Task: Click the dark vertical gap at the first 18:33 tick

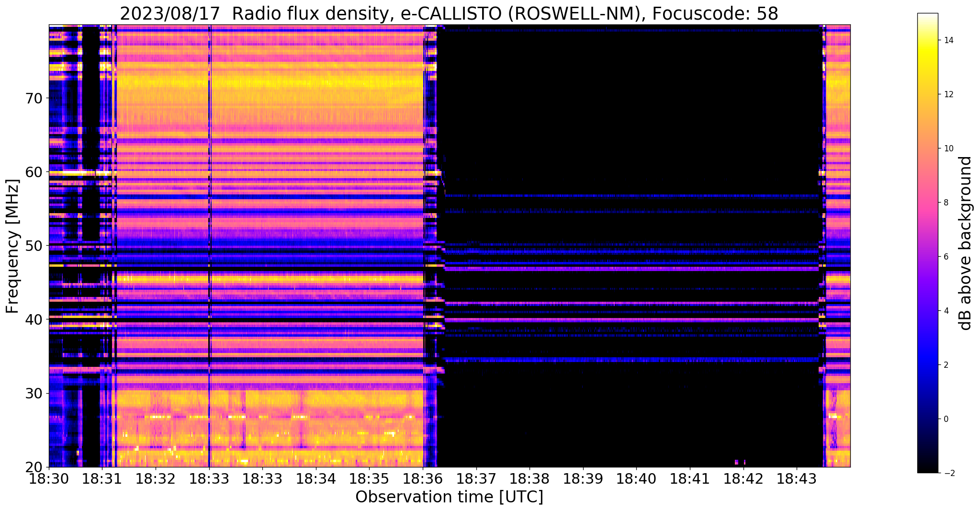Action: (209, 245)
